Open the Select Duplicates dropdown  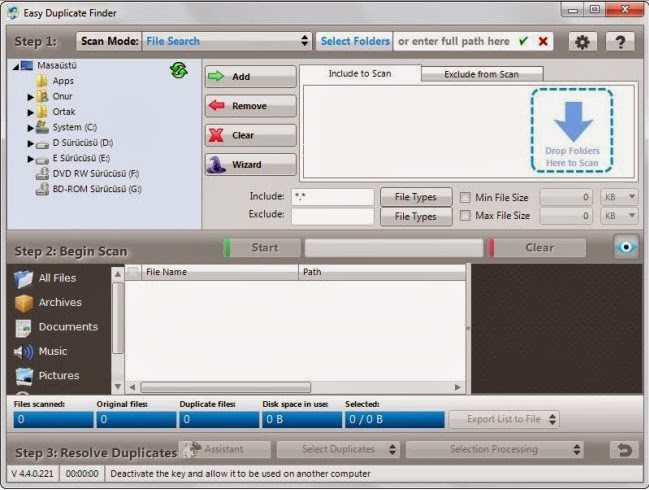click(338, 449)
